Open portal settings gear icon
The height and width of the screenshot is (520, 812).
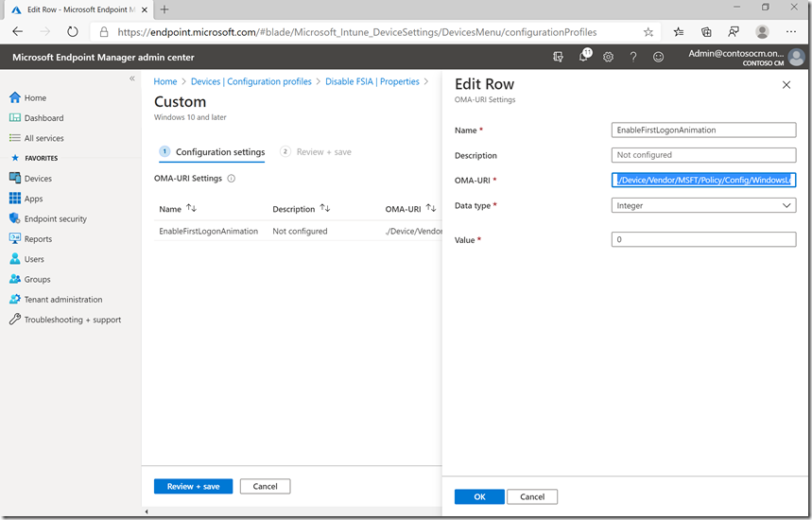coord(608,57)
